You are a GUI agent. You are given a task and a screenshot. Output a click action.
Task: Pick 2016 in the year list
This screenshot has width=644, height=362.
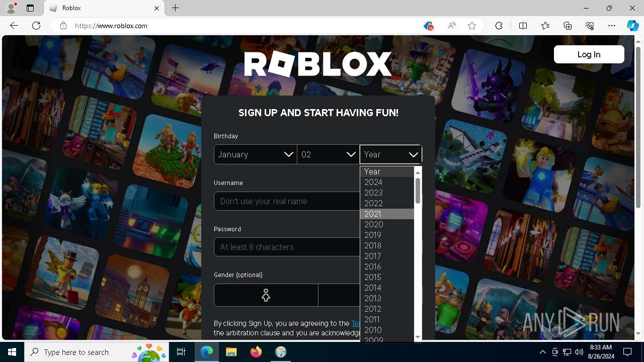[x=387, y=266]
